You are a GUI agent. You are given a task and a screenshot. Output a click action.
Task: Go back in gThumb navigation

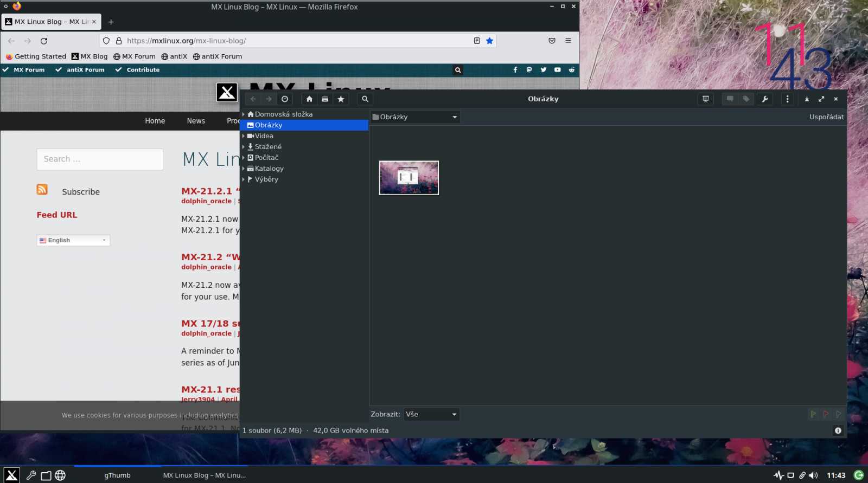click(253, 99)
